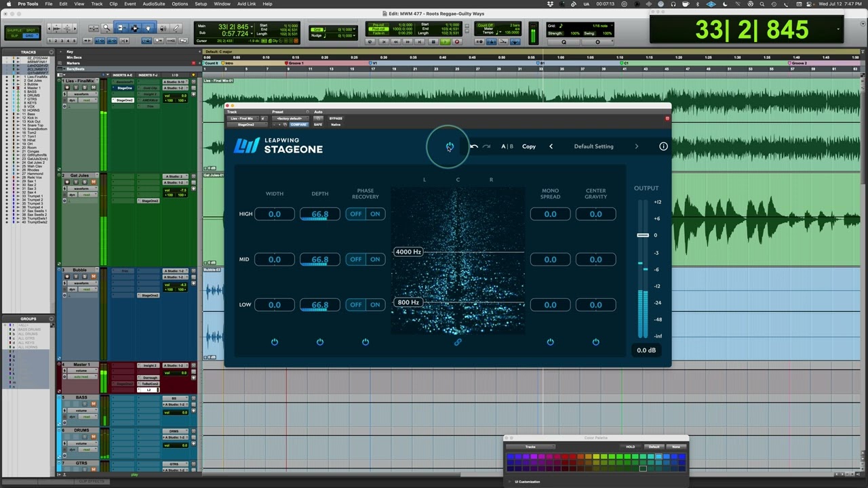Select the Trim tool in the toolbar
The height and width of the screenshot is (488, 868).
pos(121,28)
